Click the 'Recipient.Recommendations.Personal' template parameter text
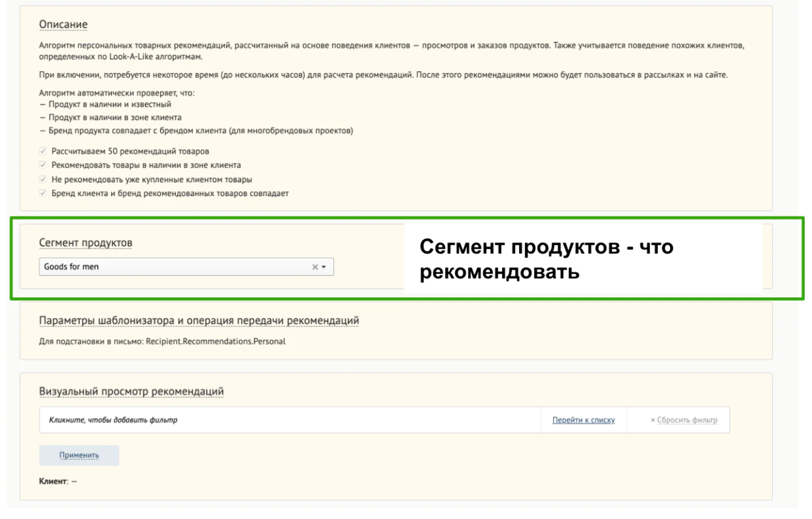Screen dimensions: 812x519 point(216,341)
